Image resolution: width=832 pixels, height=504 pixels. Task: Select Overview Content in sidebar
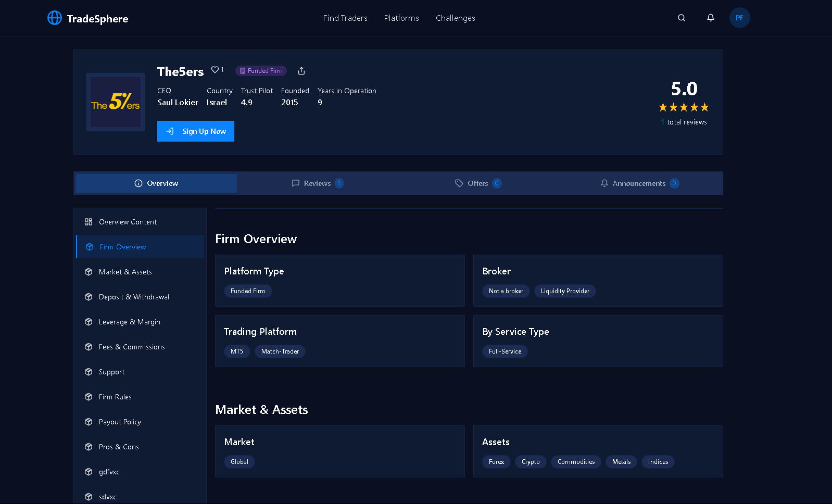[x=140, y=222]
